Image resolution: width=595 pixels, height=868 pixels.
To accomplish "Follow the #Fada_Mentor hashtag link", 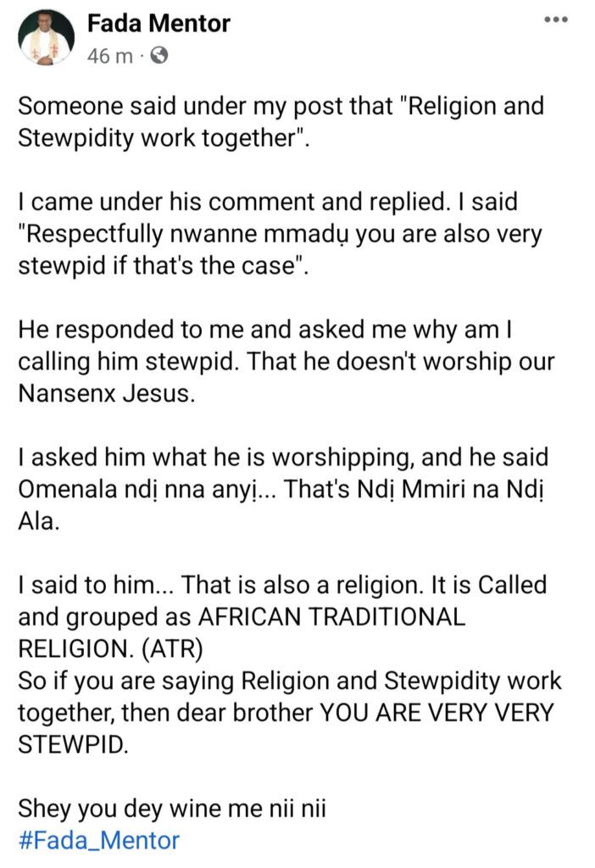I will pos(98,840).
